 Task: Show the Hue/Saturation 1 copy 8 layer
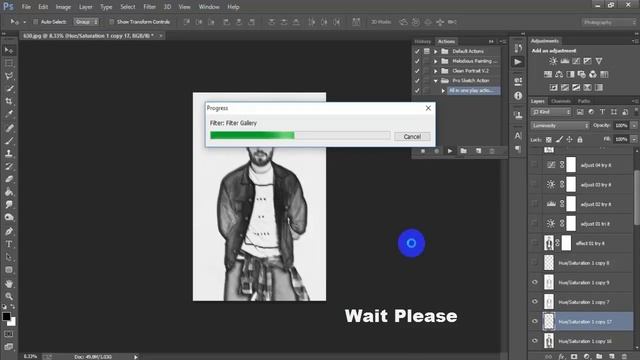tap(535, 262)
